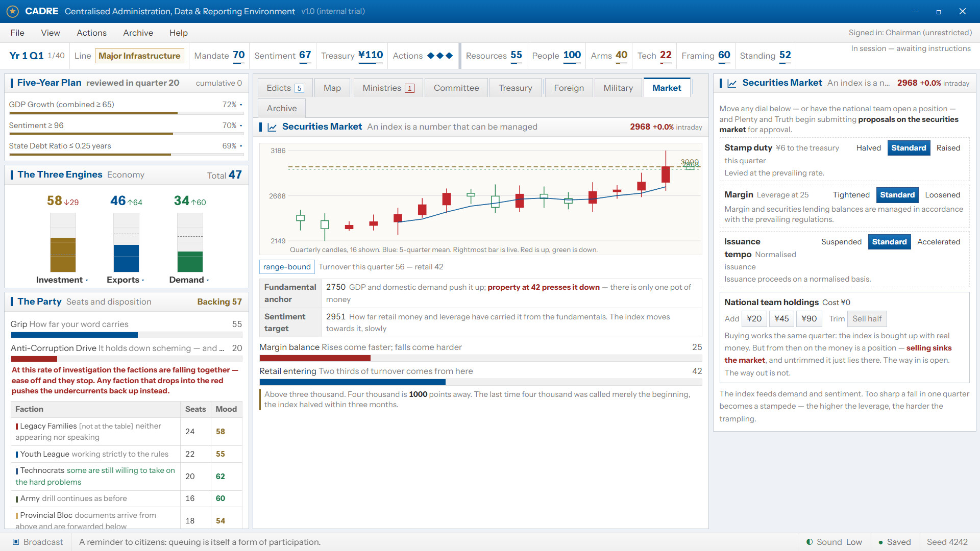Add ¥20 to national team holdings
The width and height of the screenshot is (980, 551).
[x=754, y=319]
